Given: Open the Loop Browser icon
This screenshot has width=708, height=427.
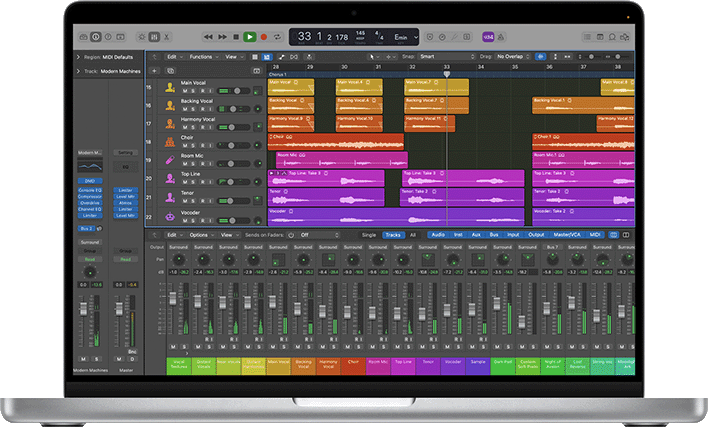Looking at the screenshot, I should pos(612,37).
